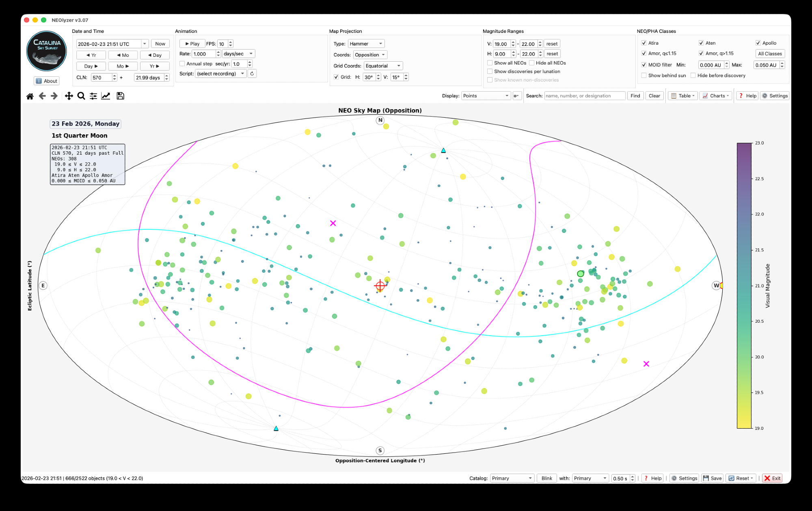Click the back arrow view icon
The image size is (812, 511).
42,96
